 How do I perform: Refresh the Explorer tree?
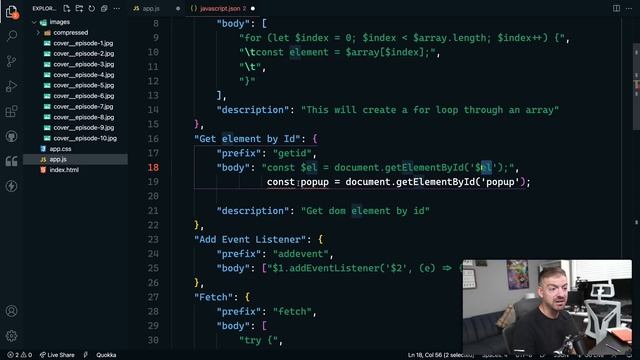pos(91,8)
